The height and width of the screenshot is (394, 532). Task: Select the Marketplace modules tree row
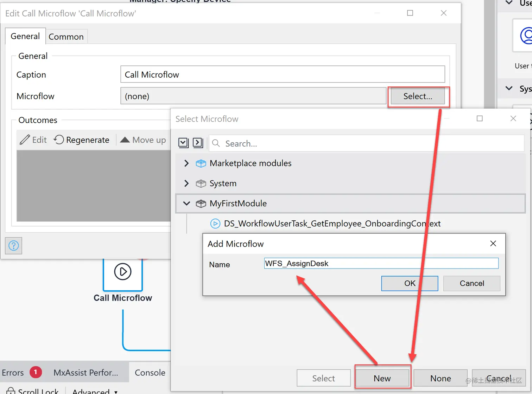(350, 163)
